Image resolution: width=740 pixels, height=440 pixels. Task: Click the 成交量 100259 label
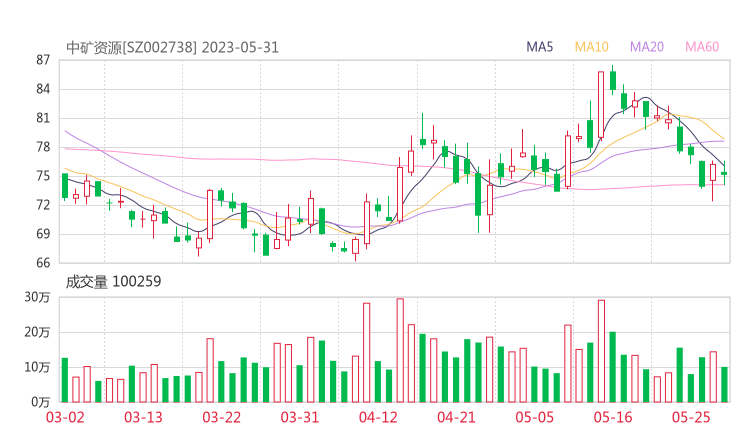113,282
